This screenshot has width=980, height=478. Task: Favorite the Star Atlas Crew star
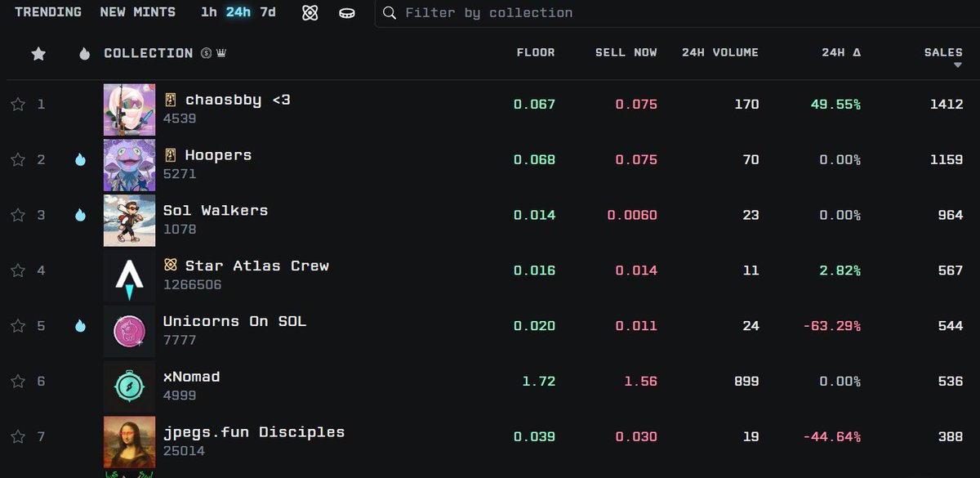coord(18,270)
